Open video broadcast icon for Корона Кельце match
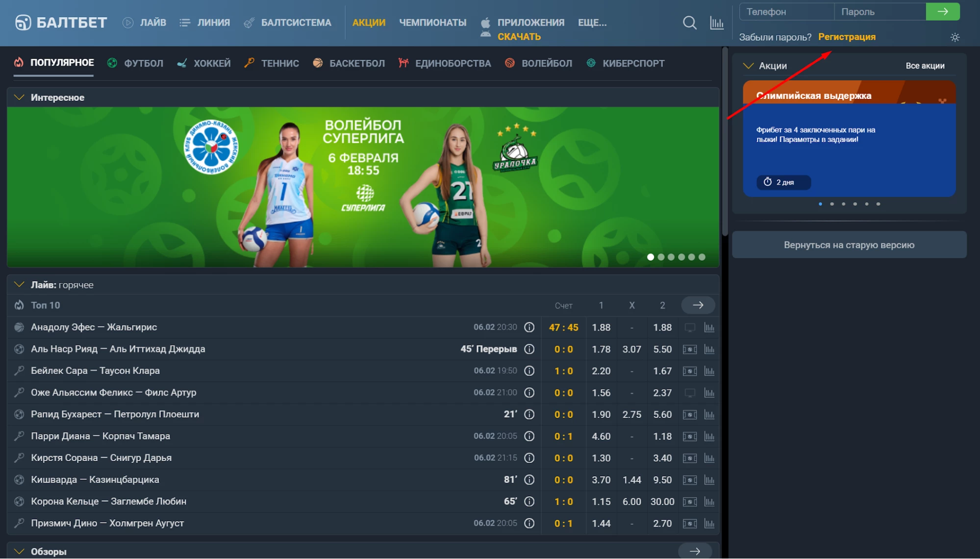The width and height of the screenshot is (980, 559). pos(689,502)
